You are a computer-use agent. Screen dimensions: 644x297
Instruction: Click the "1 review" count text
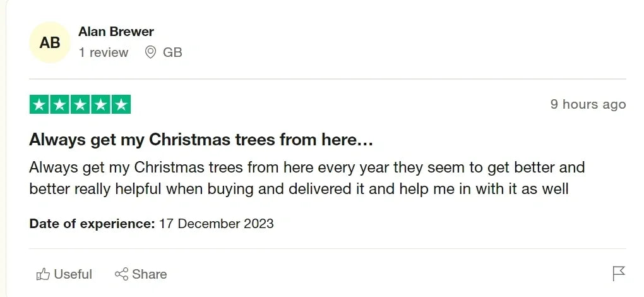104,52
